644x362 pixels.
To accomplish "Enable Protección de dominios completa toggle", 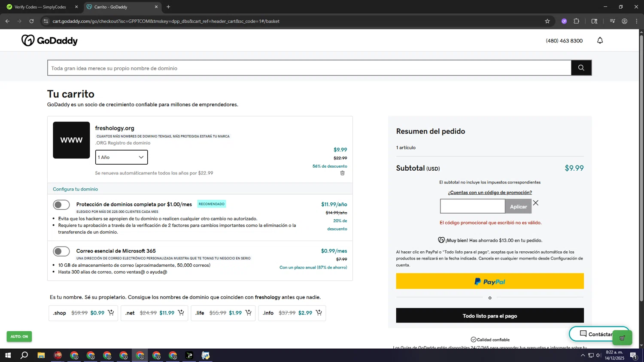I will point(61,205).
